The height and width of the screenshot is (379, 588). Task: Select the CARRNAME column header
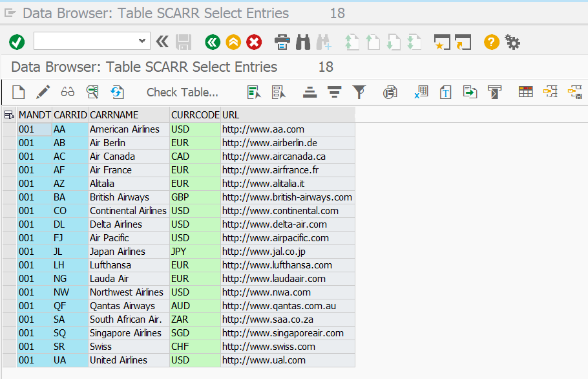129,115
